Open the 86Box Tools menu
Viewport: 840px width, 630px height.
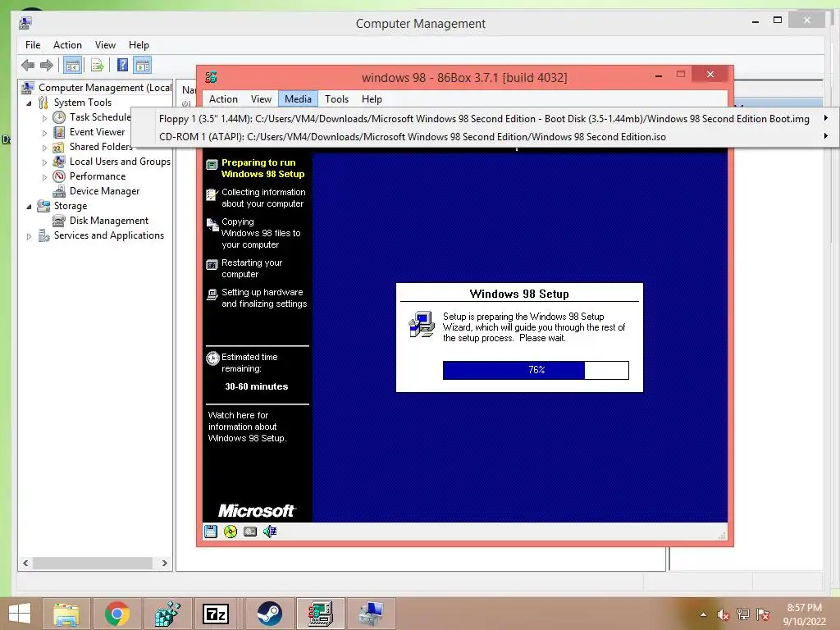coord(336,99)
